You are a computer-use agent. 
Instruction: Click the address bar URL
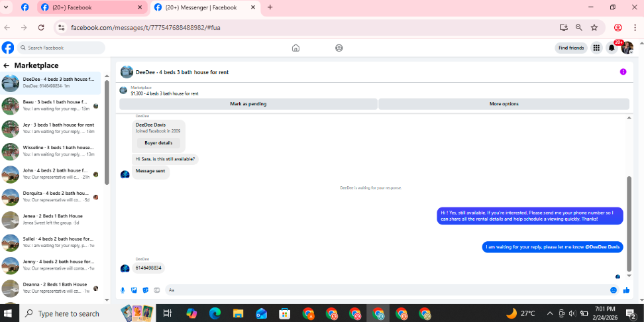click(146, 28)
